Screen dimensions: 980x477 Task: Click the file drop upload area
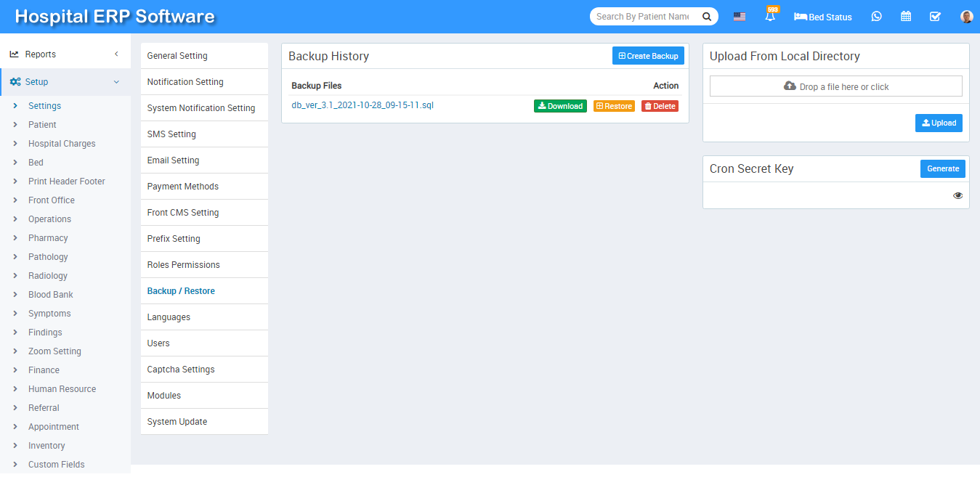click(x=835, y=86)
